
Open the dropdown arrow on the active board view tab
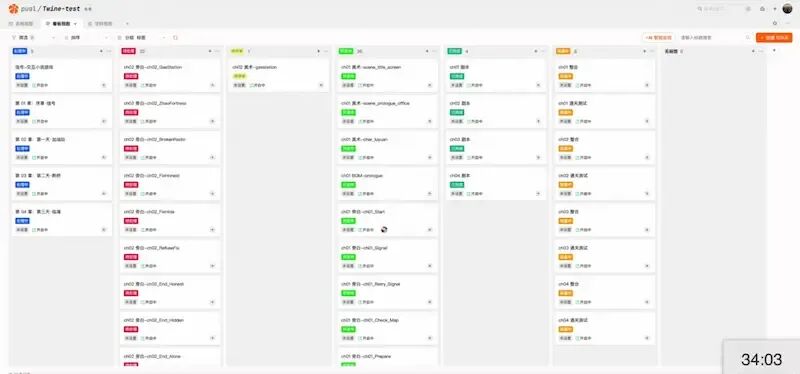(76, 23)
